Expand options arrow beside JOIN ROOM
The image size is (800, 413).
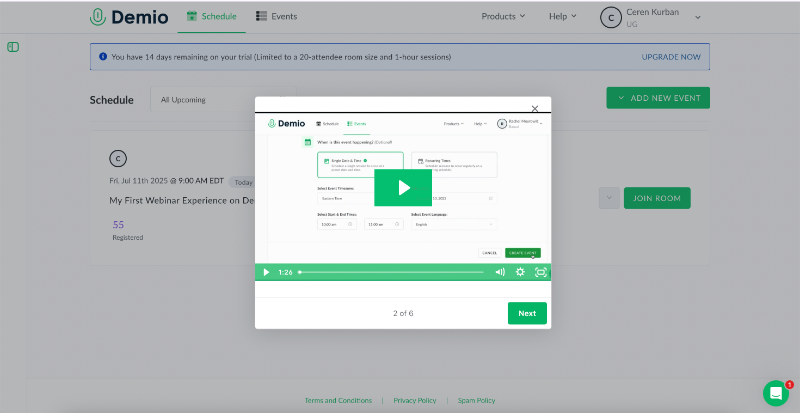(x=609, y=198)
